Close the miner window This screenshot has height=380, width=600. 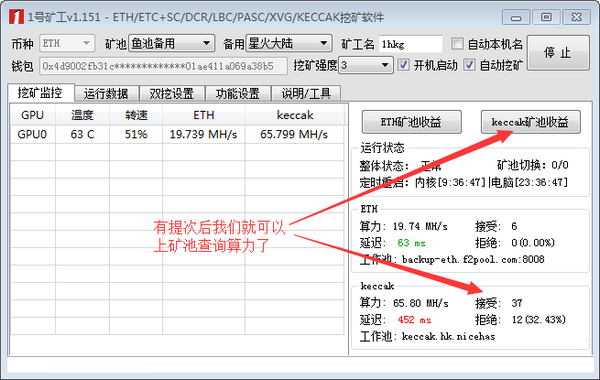[x=576, y=17]
